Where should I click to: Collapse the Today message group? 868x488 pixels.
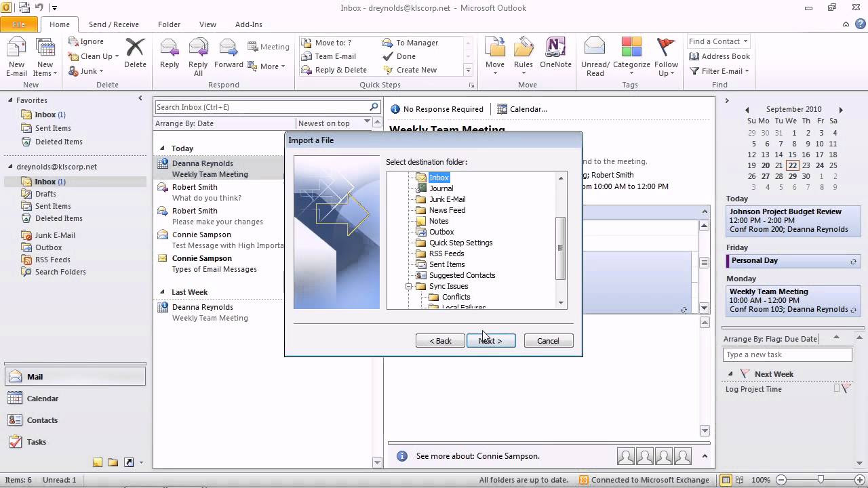(162, 148)
